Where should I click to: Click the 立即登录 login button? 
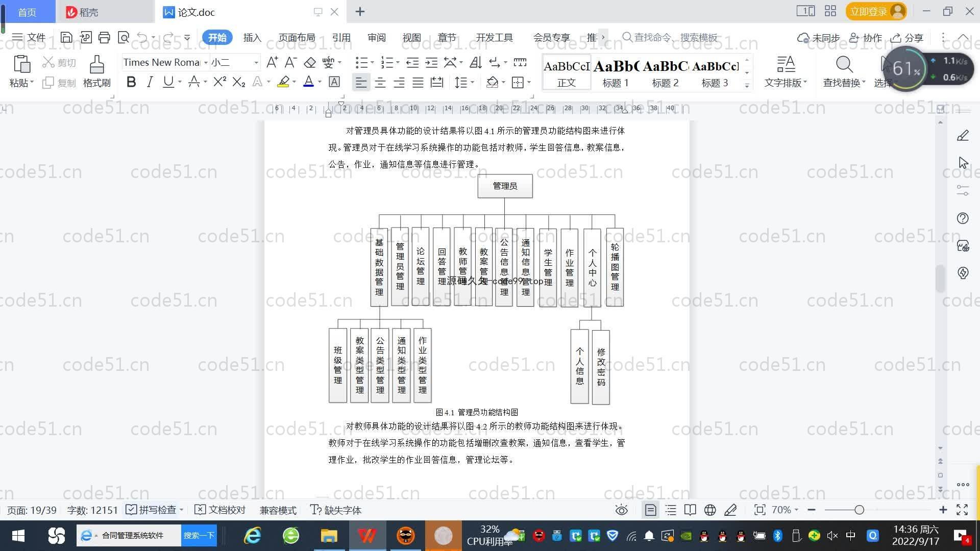pyautogui.click(x=868, y=11)
